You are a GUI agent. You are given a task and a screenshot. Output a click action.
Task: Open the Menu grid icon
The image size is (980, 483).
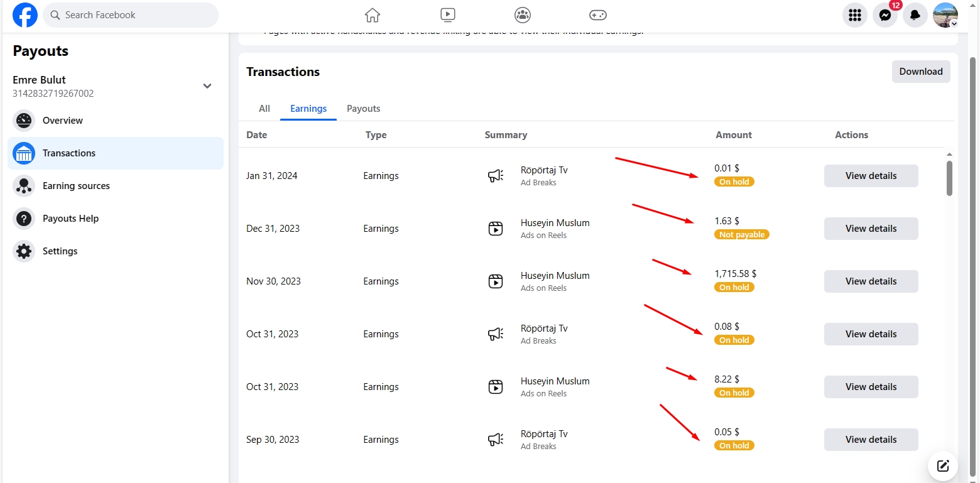click(x=854, y=16)
